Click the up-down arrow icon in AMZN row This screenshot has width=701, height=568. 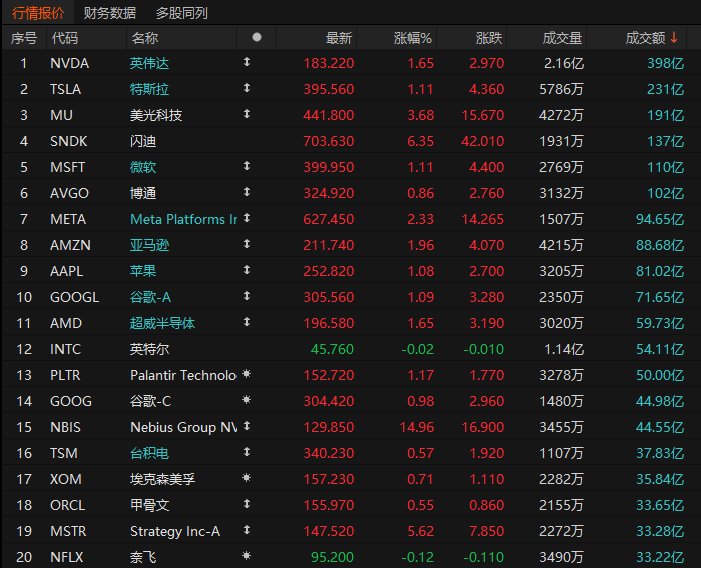click(247, 244)
